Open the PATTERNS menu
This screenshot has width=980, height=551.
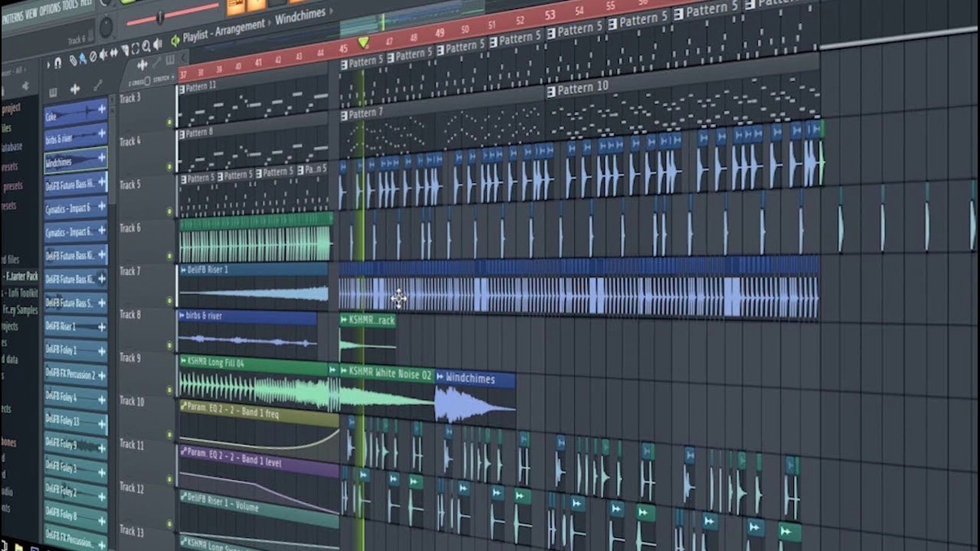point(12,18)
